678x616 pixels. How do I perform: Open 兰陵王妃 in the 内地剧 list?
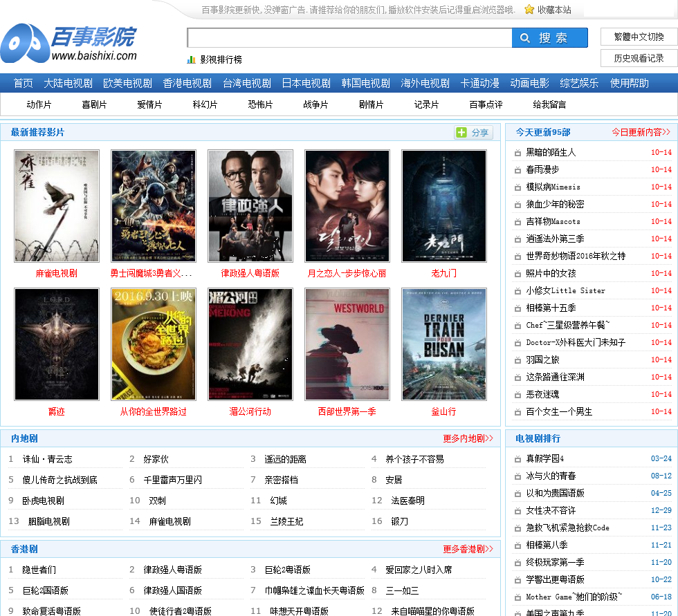(x=286, y=521)
